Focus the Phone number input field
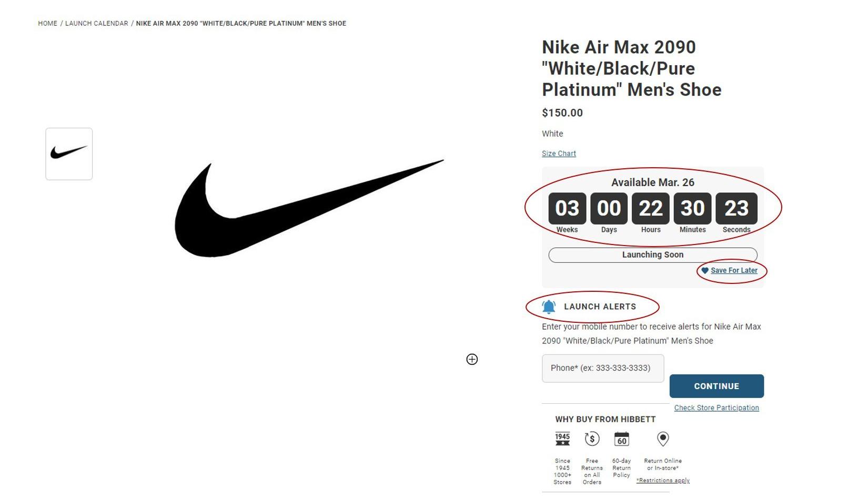868x499 pixels. tap(603, 368)
